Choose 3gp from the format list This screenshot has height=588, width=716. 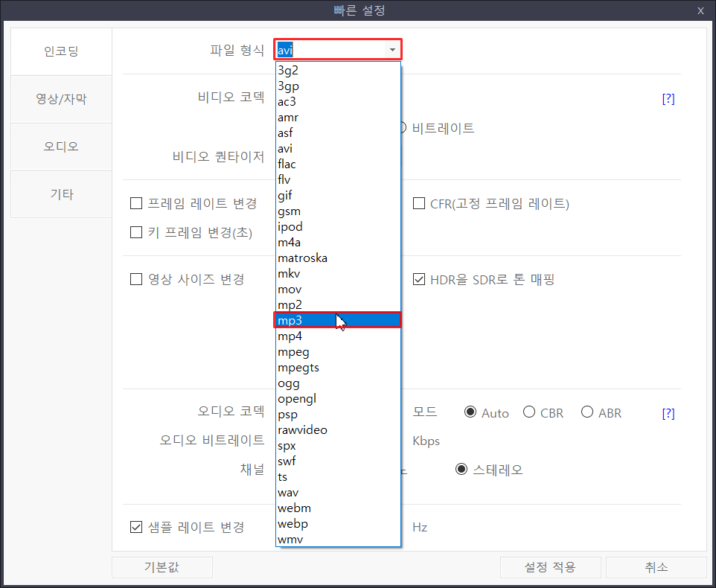pyautogui.click(x=338, y=86)
